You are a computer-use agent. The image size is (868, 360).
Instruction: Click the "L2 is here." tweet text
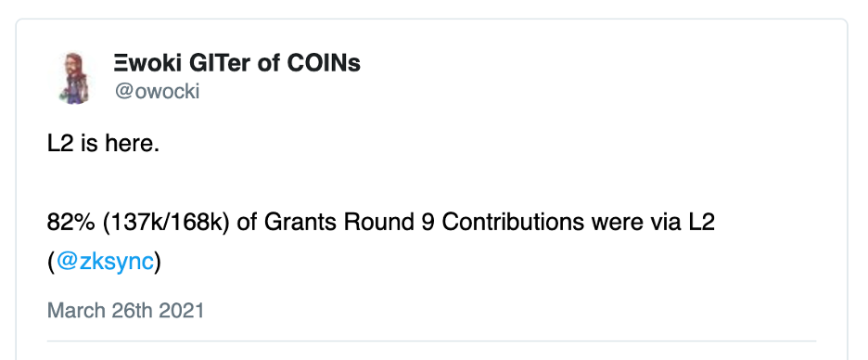104,145
